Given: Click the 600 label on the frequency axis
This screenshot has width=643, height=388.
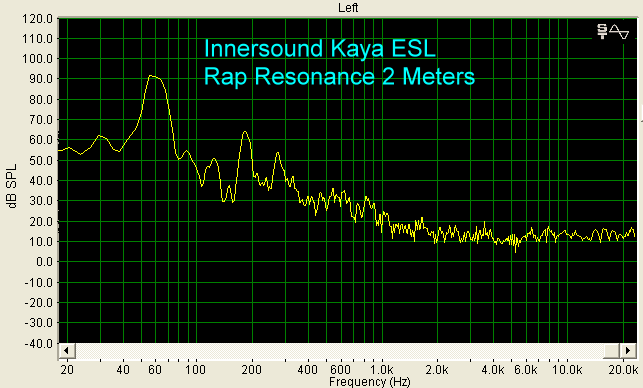Looking at the screenshot, I should coord(340,370).
